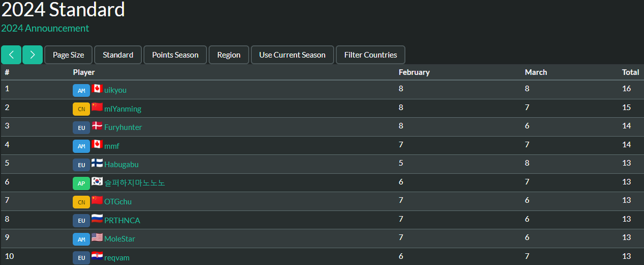The height and width of the screenshot is (265, 644).
Task: Open Habugabu player profile
Action: [121, 164]
